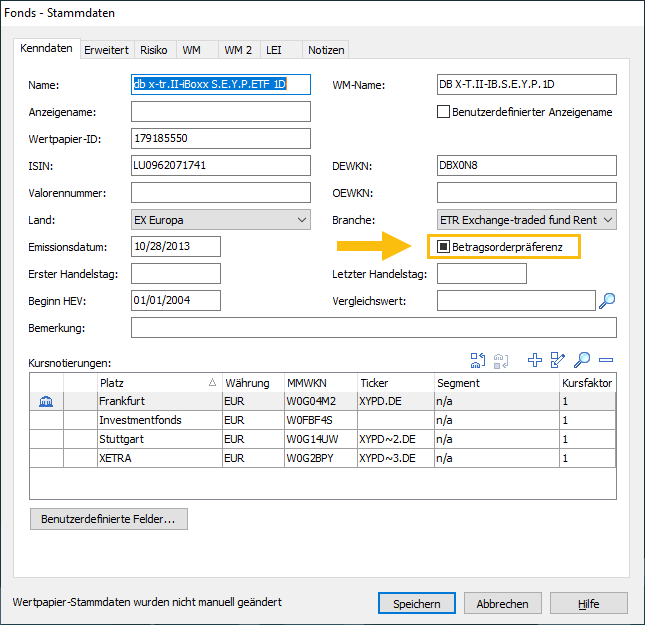Go to the Notizen tab
Screen dimensions: 645x625
325,49
